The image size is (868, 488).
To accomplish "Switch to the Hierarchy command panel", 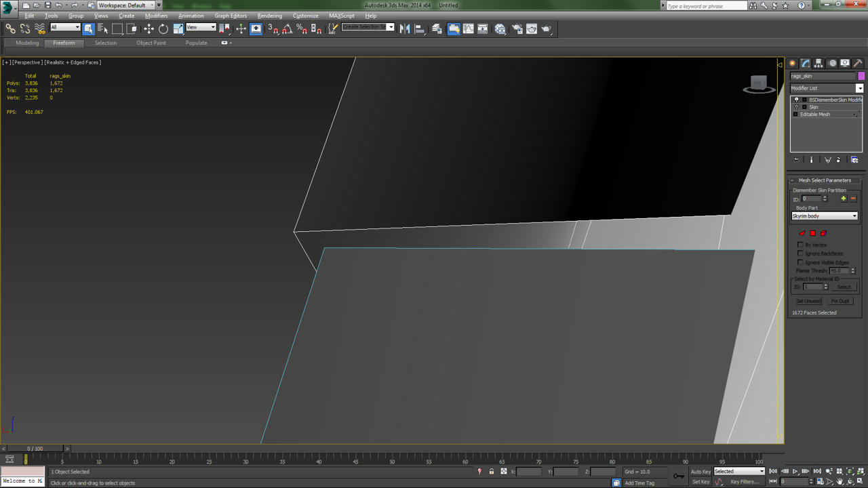I will (818, 63).
